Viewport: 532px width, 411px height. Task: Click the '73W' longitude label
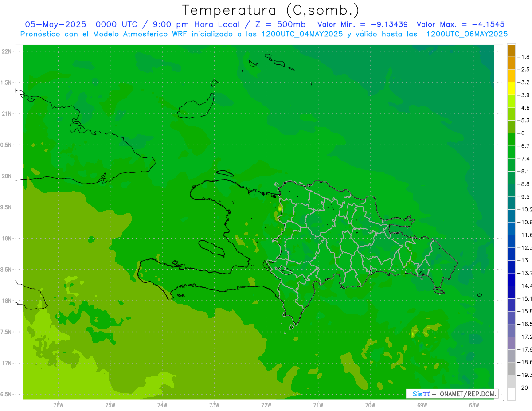(214, 405)
